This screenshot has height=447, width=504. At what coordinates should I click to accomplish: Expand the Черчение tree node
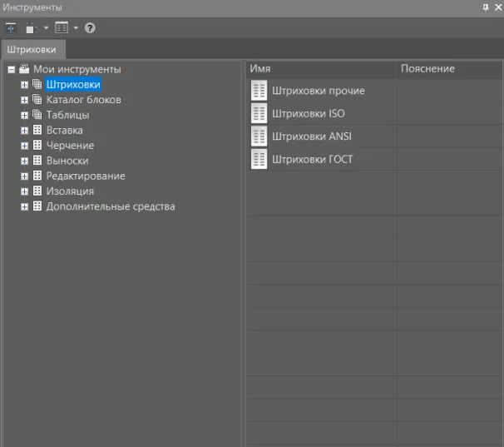[x=24, y=146]
